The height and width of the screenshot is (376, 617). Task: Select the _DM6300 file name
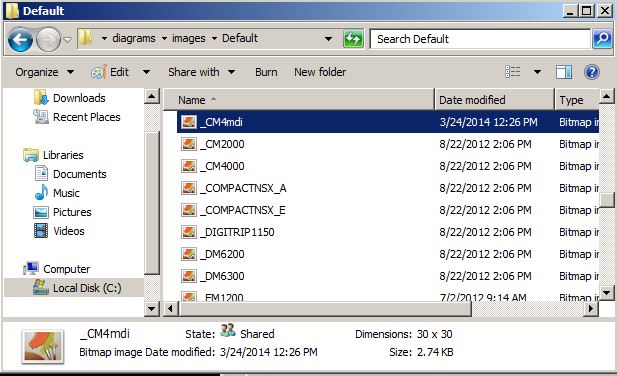point(222,276)
